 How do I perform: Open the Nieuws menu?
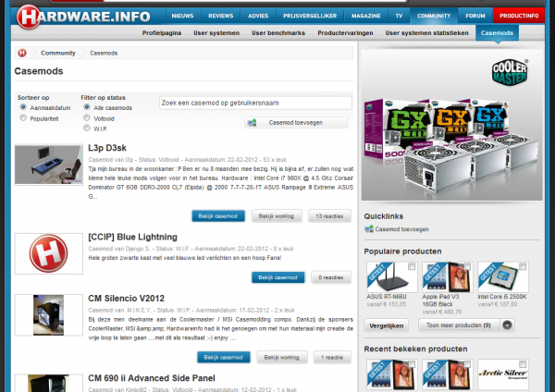182,16
